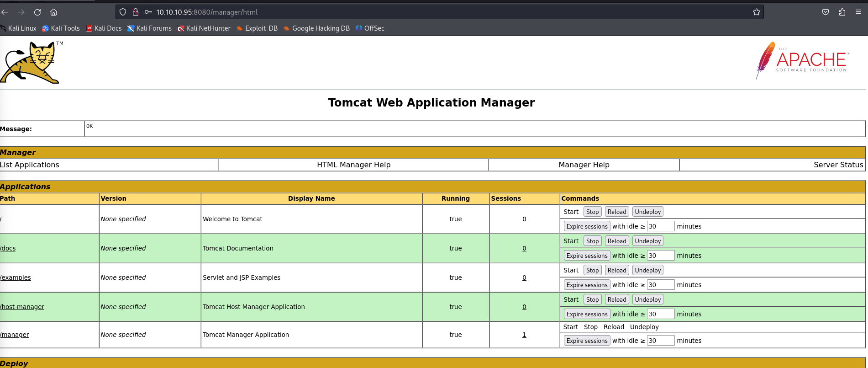
Task: Click the Tomcat cat logo
Action: tap(32, 63)
